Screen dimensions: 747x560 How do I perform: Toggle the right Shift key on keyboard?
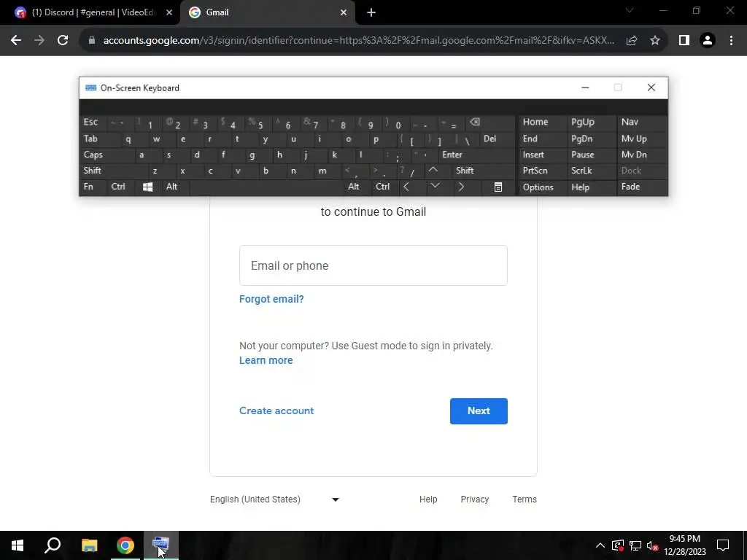tap(483, 171)
